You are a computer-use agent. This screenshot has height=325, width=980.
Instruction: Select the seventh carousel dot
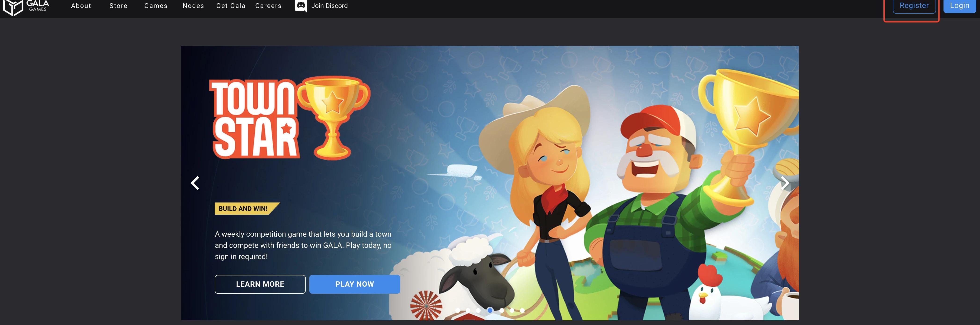[522, 311]
